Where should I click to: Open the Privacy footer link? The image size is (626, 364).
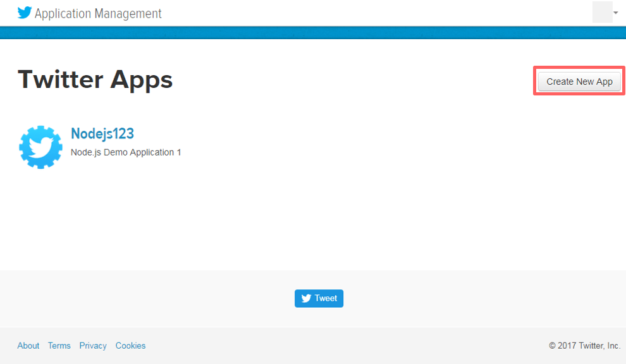[x=93, y=346]
